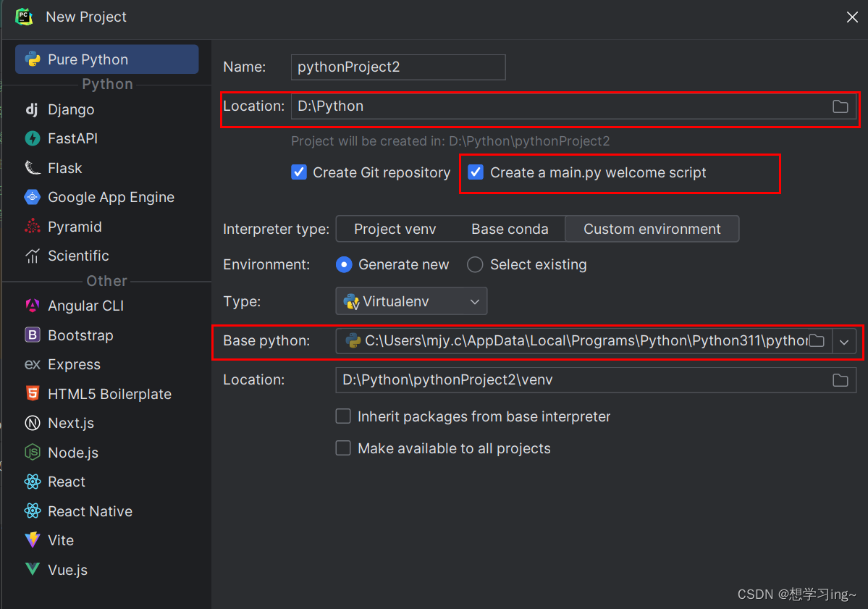Enable Inherit packages from base interpreter
Viewport: 868px width, 609px height.
pos(343,416)
